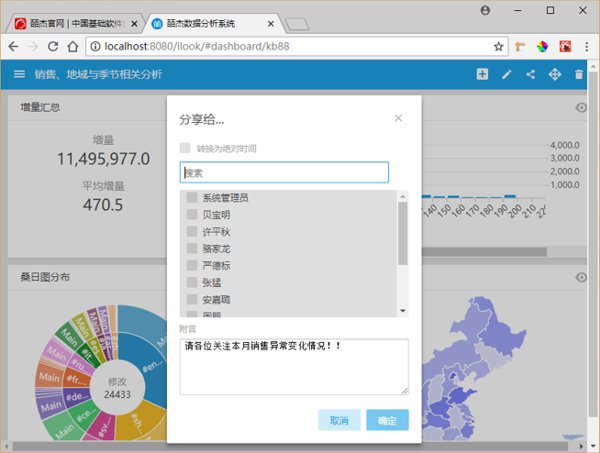
Task: Click the move arrows icon in header
Action: pos(555,74)
